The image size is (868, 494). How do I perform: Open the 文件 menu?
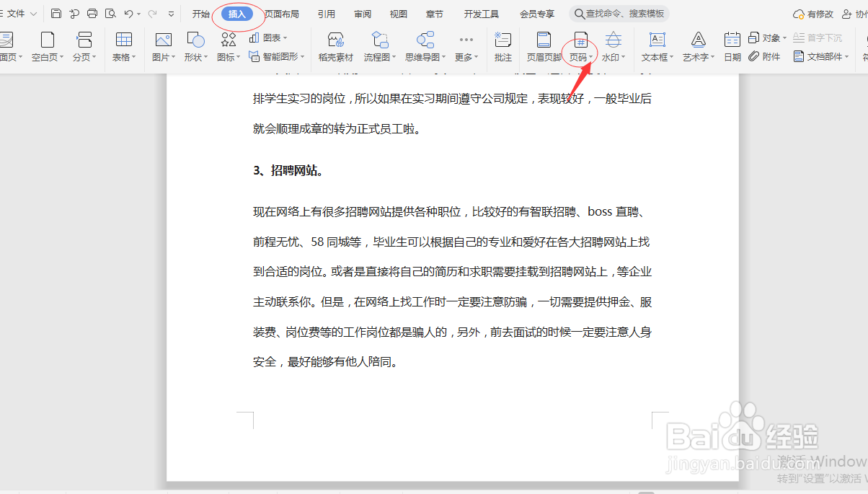[16, 12]
